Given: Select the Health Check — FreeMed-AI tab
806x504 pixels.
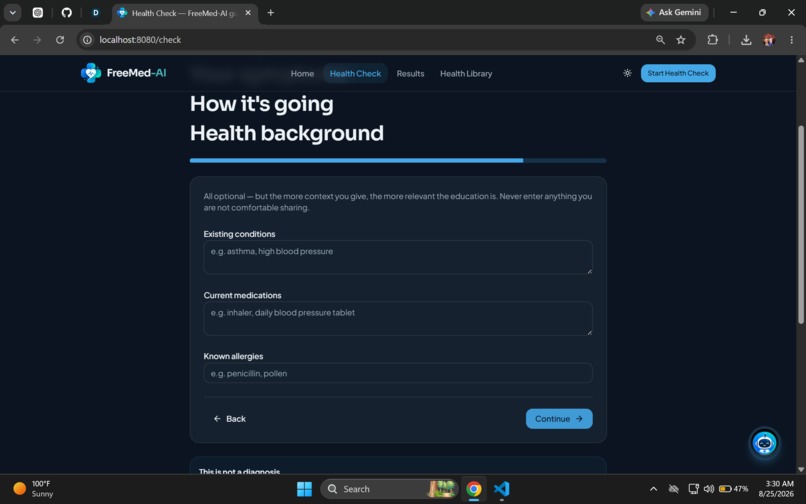Looking at the screenshot, I should point(184,13).
